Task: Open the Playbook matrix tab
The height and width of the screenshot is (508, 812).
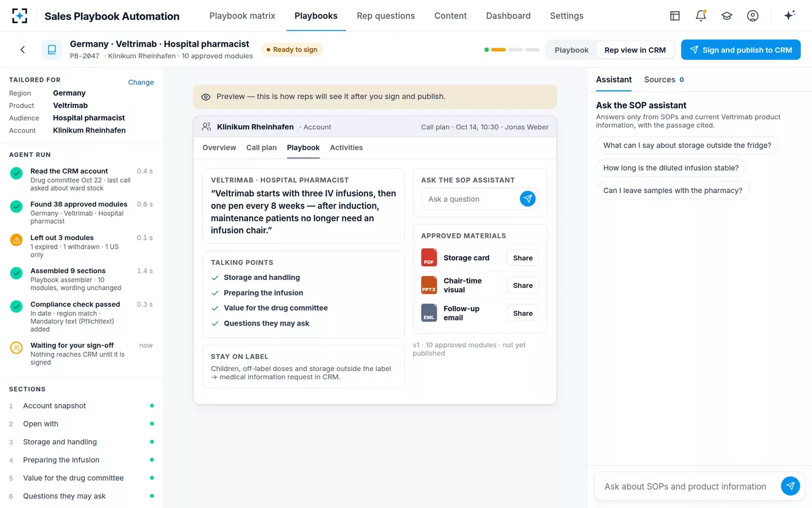Action: (x=242, y=16)
